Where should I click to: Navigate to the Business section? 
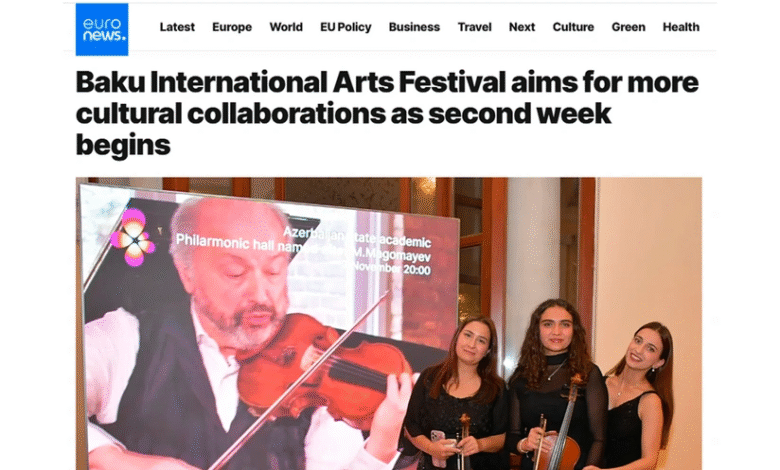[414, 27]
